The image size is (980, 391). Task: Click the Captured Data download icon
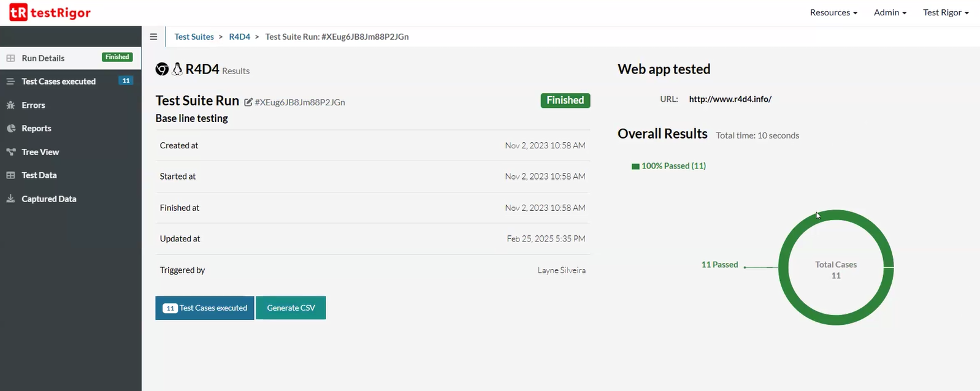pyautogui.click(x=10, y=199)
